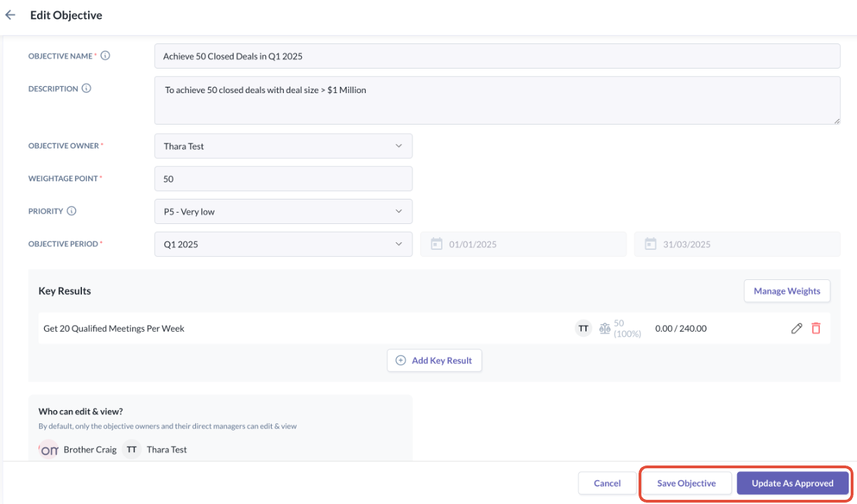Show info tooltip for Description
Screen dimensions: 857x504
click(x=87, y=89)
